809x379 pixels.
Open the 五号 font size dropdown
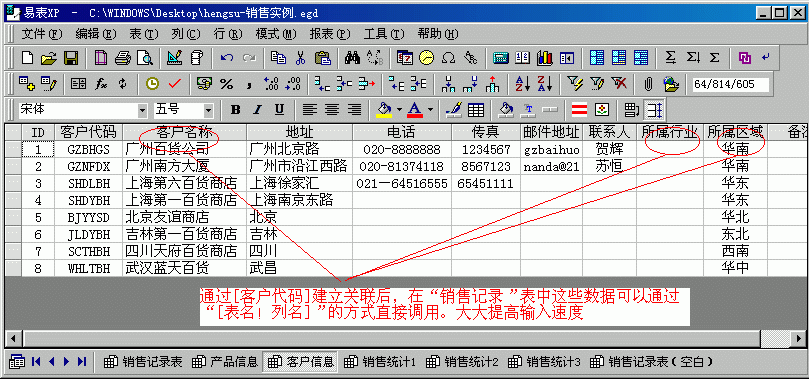pyautogui.click(x=208, y=110)
